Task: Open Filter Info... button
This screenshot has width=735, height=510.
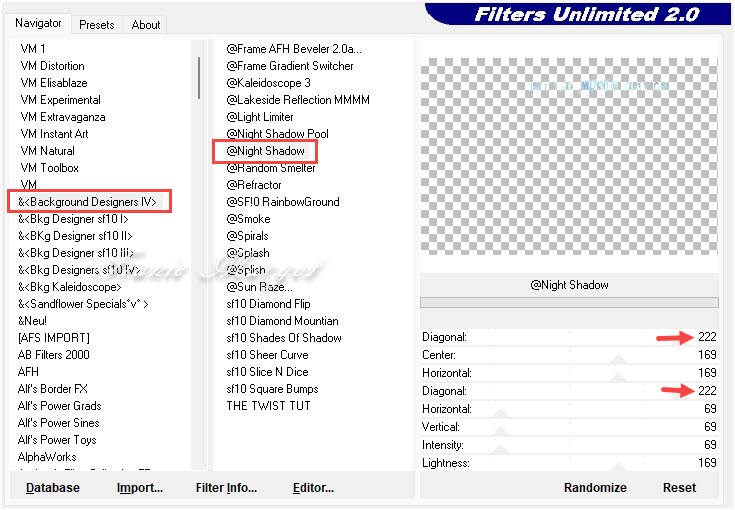Action: point(226,488)
